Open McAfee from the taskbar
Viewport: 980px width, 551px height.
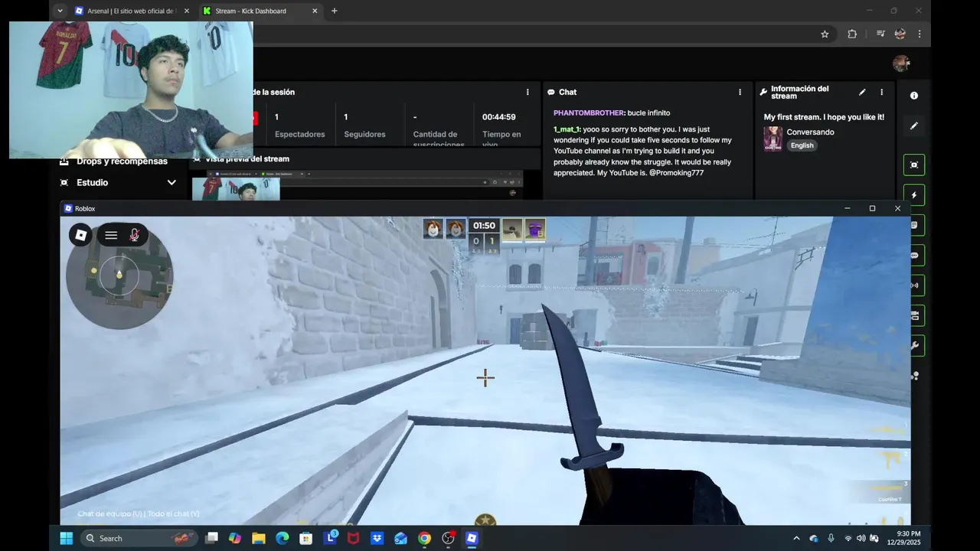click(353, 538)
